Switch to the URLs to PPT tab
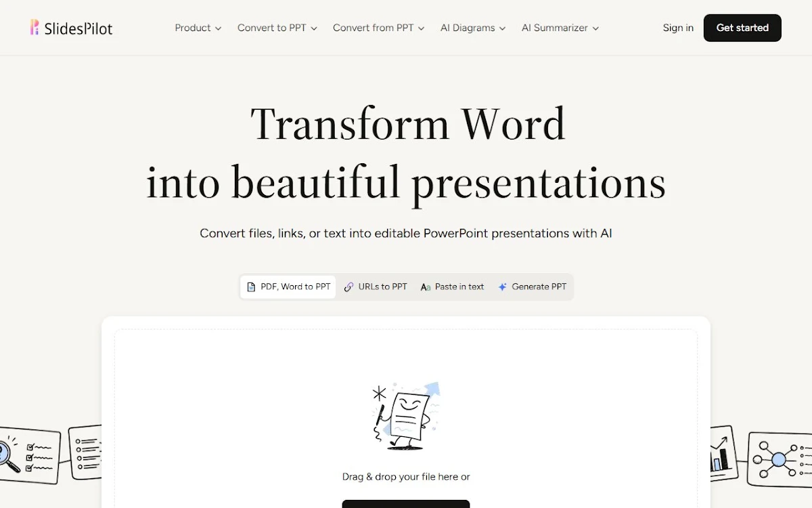Viewport: 812px width, 508px height. [x=376, y=287]
